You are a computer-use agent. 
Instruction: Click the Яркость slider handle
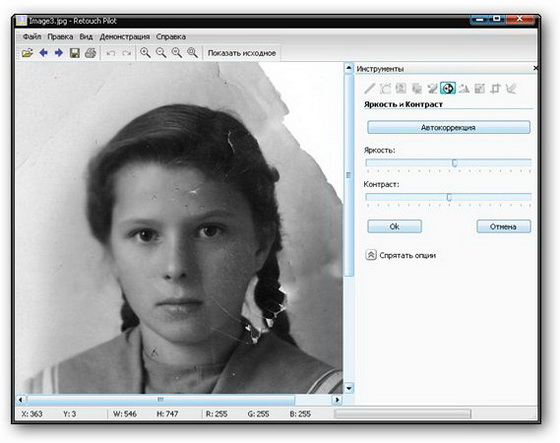pyautogui.click(x=454, y=163)
